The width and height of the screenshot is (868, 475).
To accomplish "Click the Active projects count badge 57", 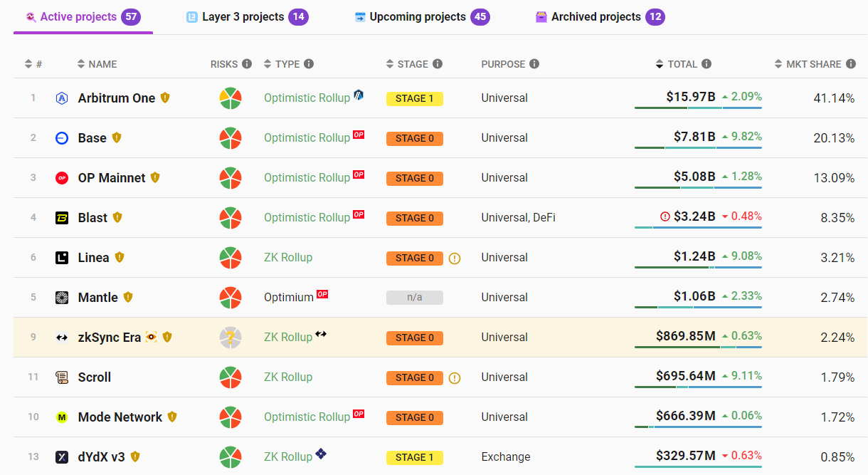I will coord(131,16).
